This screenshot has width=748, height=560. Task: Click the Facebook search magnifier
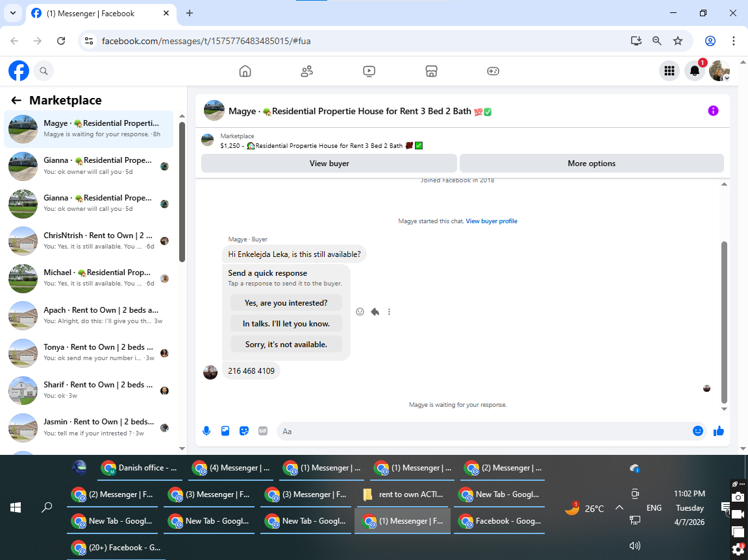point(44,71)
